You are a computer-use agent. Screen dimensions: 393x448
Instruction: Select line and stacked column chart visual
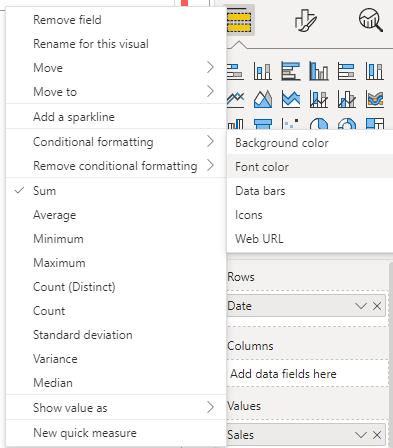319,99
